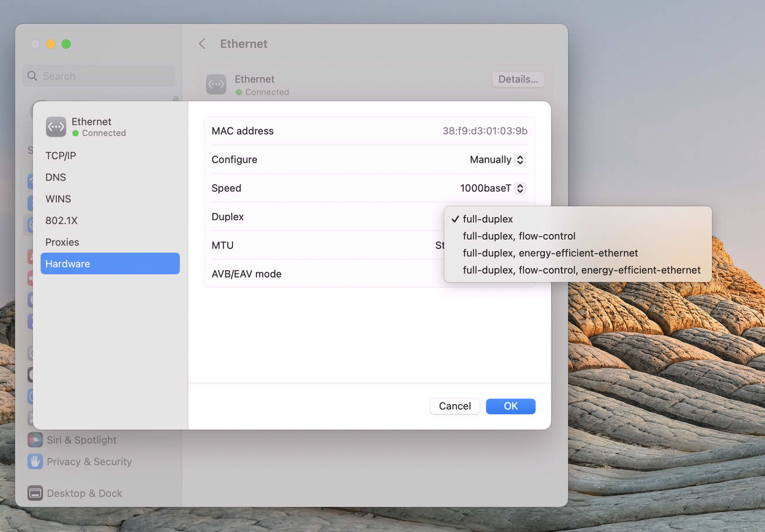The height and width of the screenshot is (532, 765).
Task: Go back using the chevron beside Ethernet title
Action: (202, 44)
